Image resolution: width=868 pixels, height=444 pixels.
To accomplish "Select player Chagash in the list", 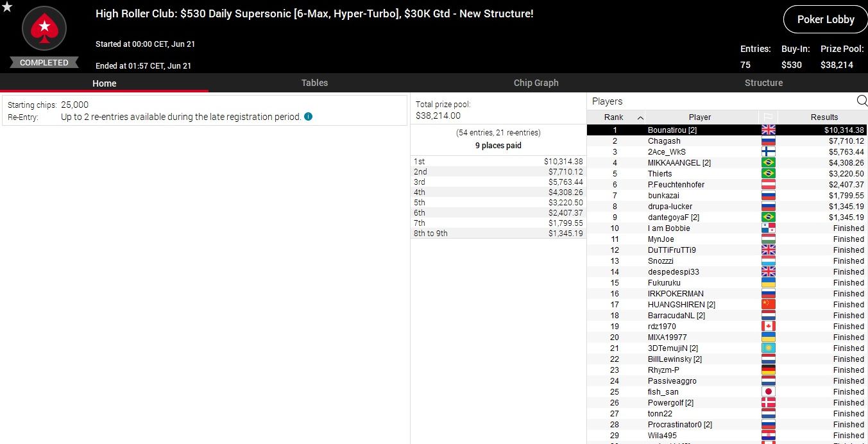I will click(x=664, y=141).
